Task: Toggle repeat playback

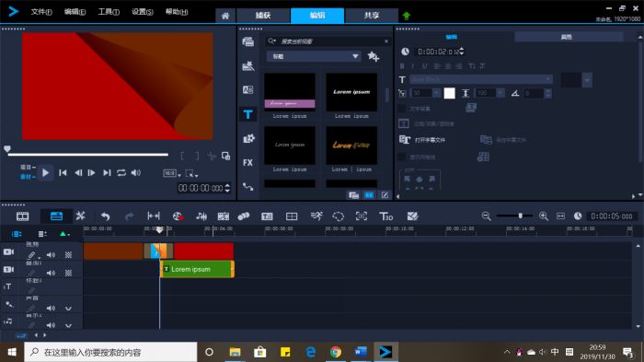Action: pos(121,173)
